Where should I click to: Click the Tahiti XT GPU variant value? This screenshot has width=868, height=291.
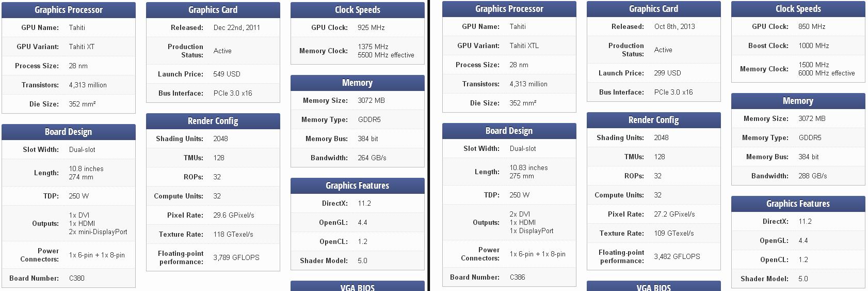click(82, 47)
